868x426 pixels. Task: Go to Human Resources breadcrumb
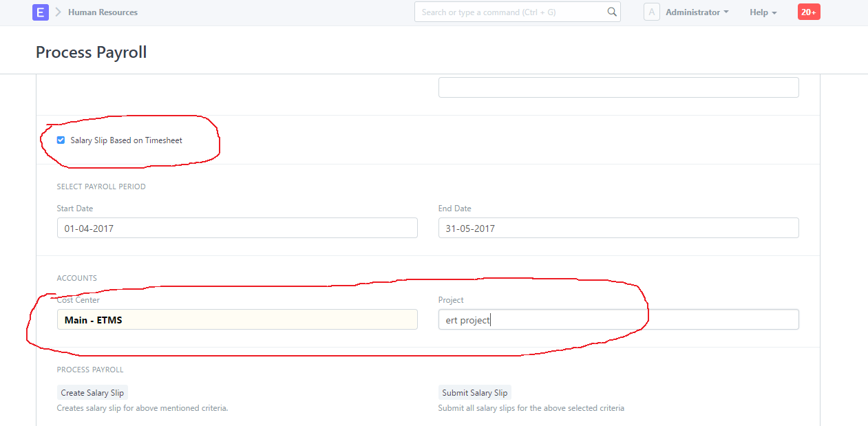103,12
